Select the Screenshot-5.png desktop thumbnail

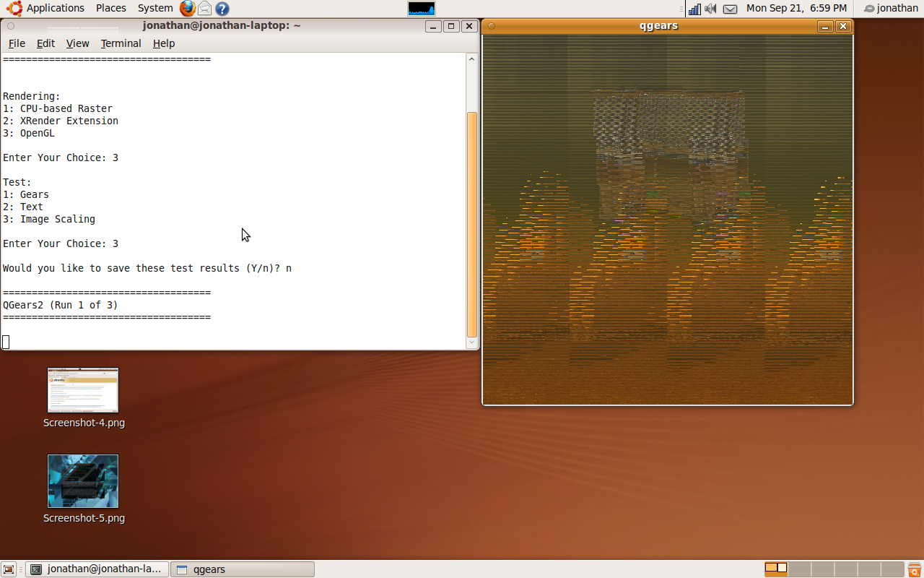tap(83, 481)
